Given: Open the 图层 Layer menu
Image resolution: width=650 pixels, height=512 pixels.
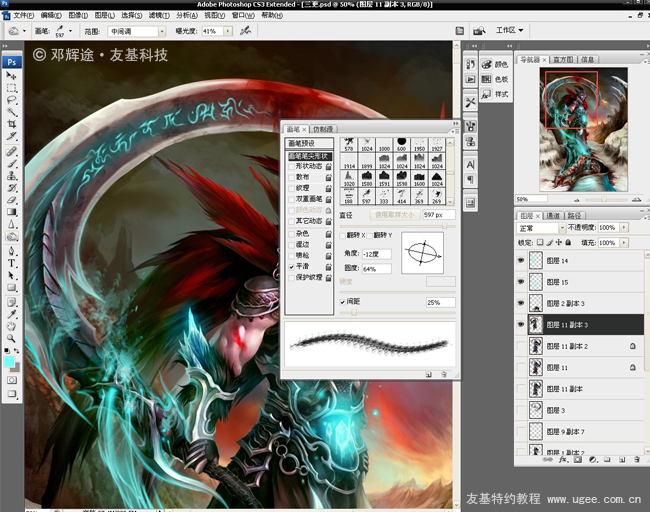Looking at the screenshot, I should [x=104, y=15].
